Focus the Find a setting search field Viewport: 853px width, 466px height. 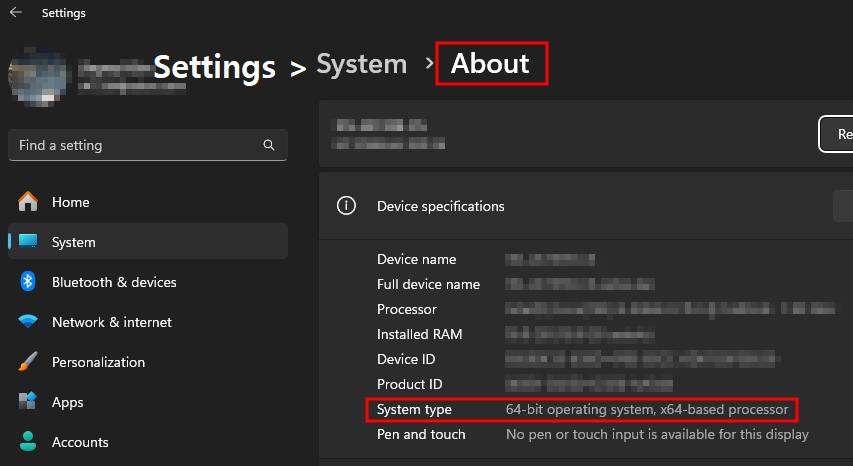click(135, 145)
